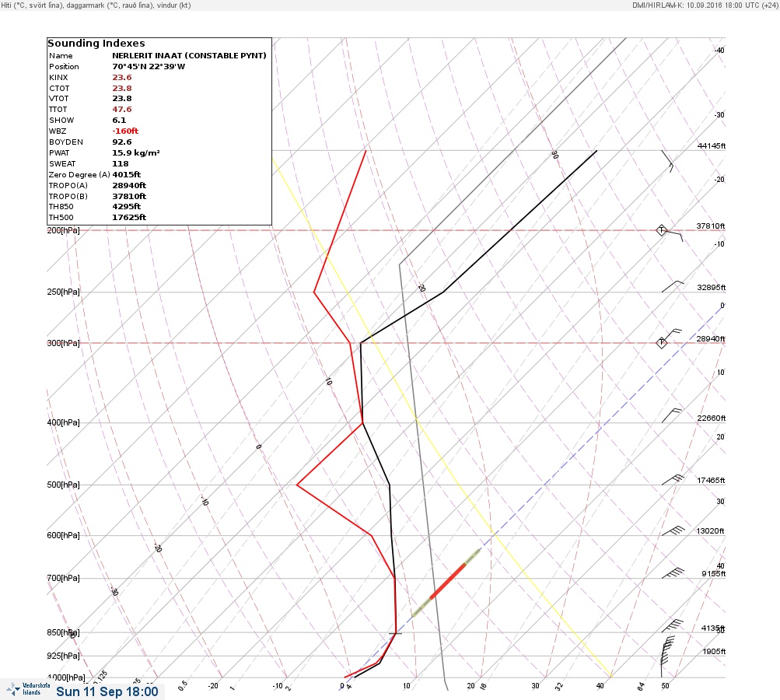Click the 700[hPa] pressure level label

click(63, 578)
